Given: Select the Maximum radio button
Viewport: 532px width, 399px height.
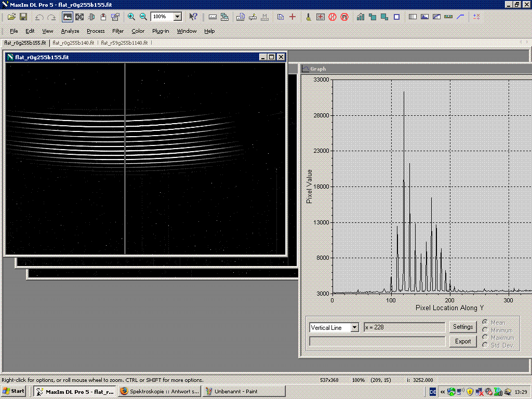Looking at the screenshot, I should [485, 338].
